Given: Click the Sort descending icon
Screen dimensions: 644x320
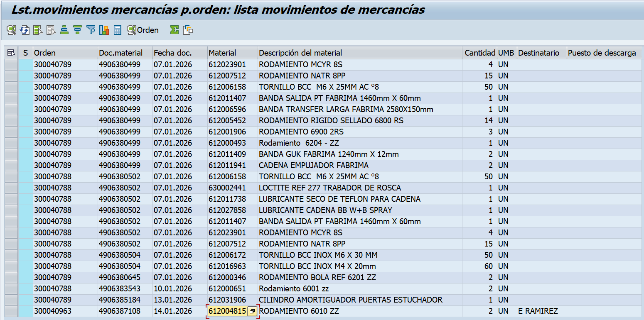Looking at the screenshot, I should pos(77,30).
